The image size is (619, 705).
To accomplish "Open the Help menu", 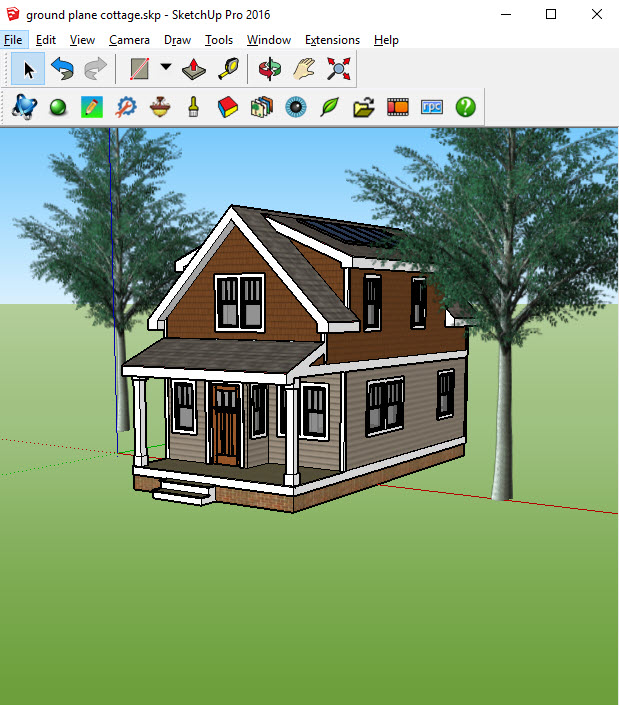I will 386,40.
